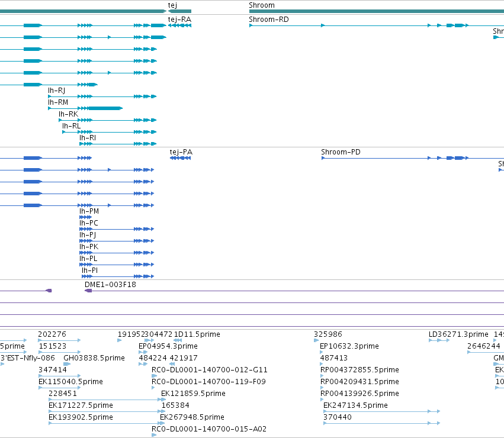
Task: Select EST 165384
Action: point(175,405)
